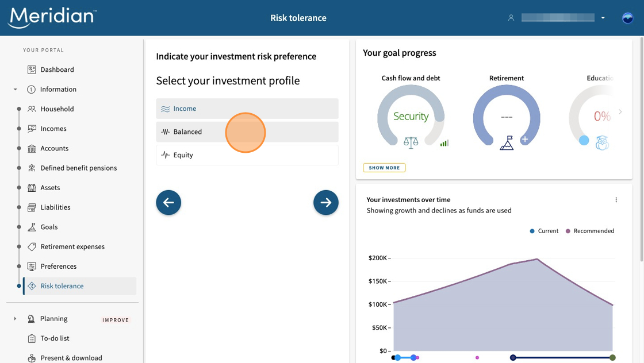Click the Accounts bank icon

[32, 149]
